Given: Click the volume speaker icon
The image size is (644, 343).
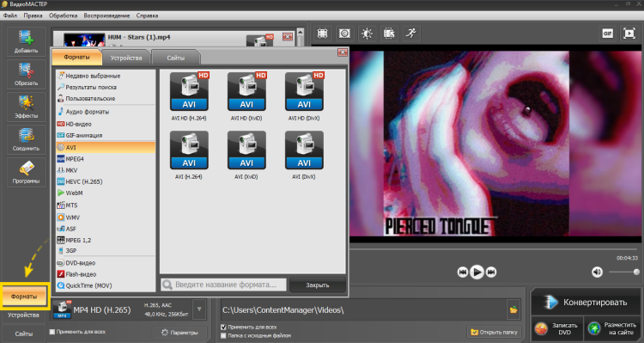Looking at the screenshot, I should (x=597, y=272).
